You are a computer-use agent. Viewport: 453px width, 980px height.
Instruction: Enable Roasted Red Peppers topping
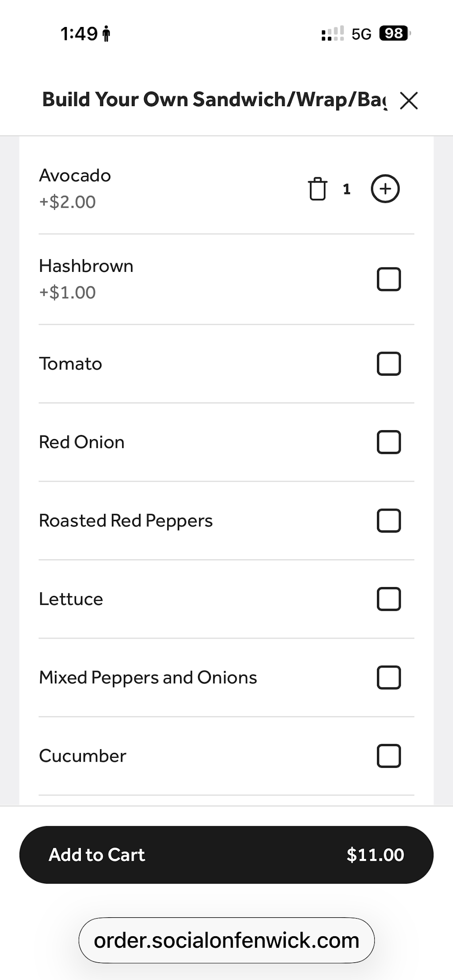(x=389, y=520)
